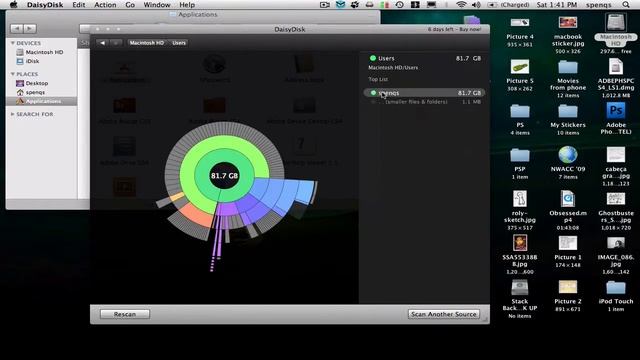Image resolution: width=640 pixels, height=360 pixels.
Task: Select the PSP folder on desktop
Action: pos(520,155)
